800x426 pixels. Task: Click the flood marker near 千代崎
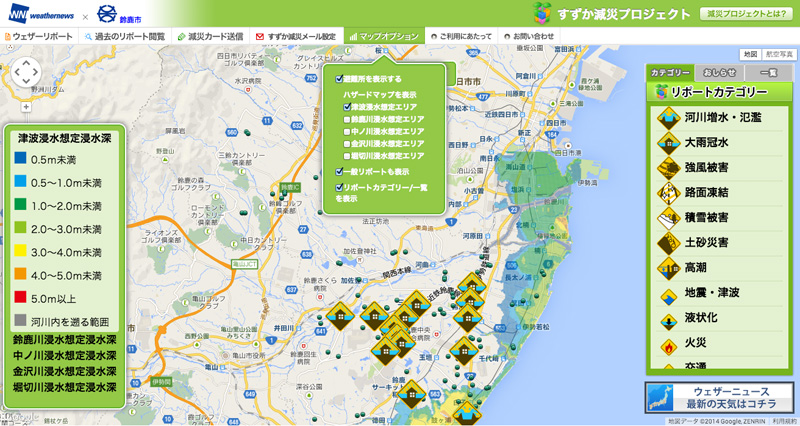click(464, 351)
